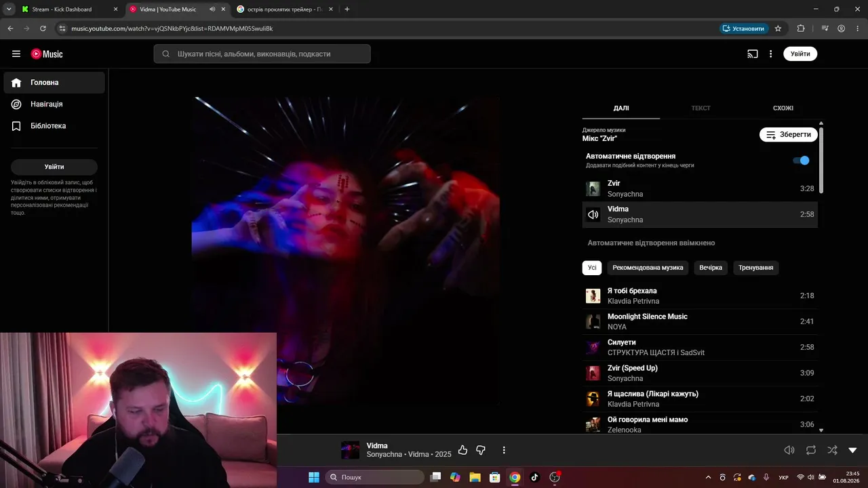This screenshot has width=868, height=488.
Task: Open Chrome three-dot menu
Action: click(x=857, y=28)
